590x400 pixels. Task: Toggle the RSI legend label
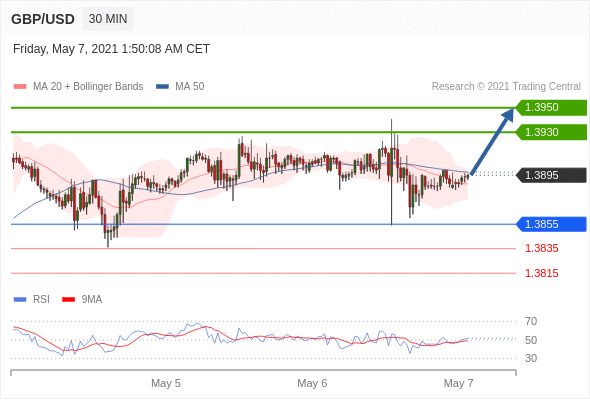point(41,300)
